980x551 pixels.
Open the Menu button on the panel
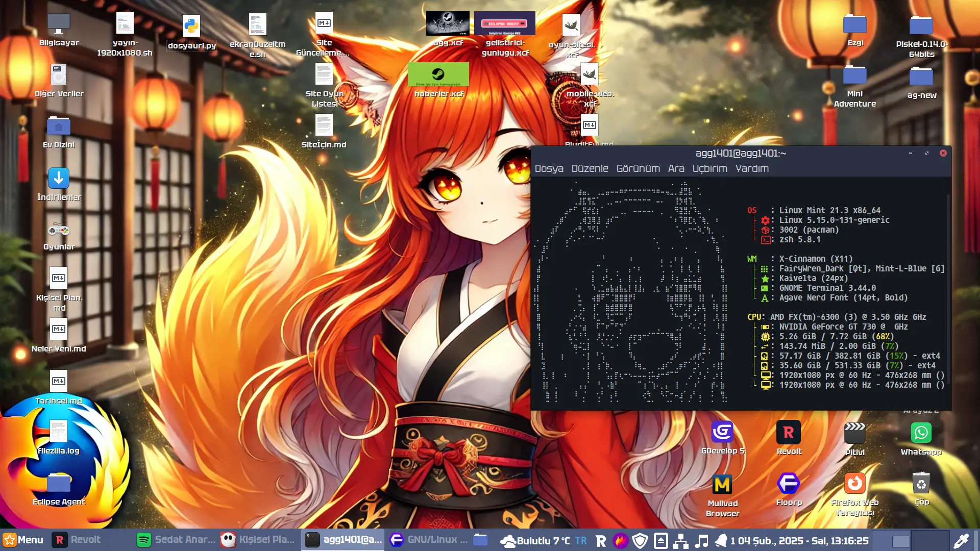click(23, 540)
